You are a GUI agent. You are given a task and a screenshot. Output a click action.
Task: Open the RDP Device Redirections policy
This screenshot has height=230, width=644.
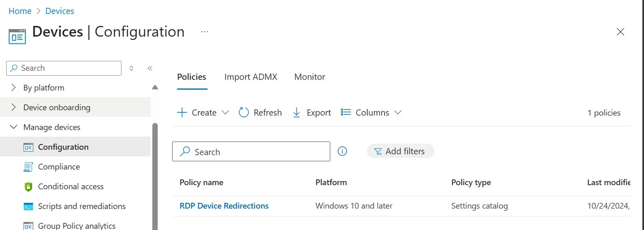pos(224,206)
